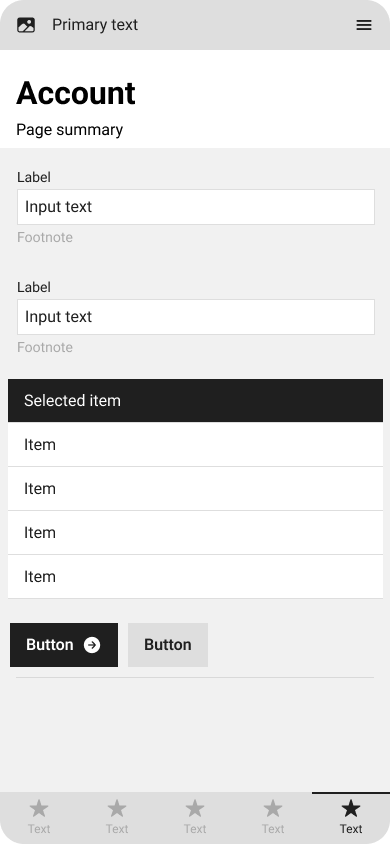Select the first star tab icon
The width and height of the screenshot is (390, 844).
(x=39, y=808)
